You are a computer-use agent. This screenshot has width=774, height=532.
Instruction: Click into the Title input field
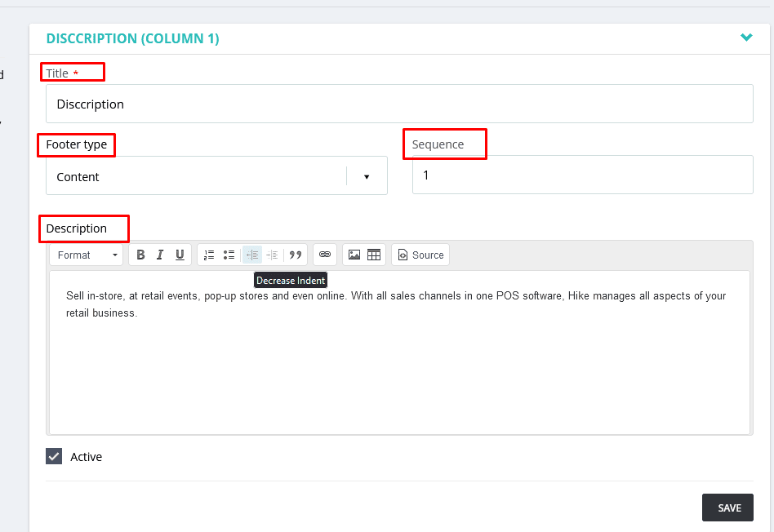pos(399,104)
